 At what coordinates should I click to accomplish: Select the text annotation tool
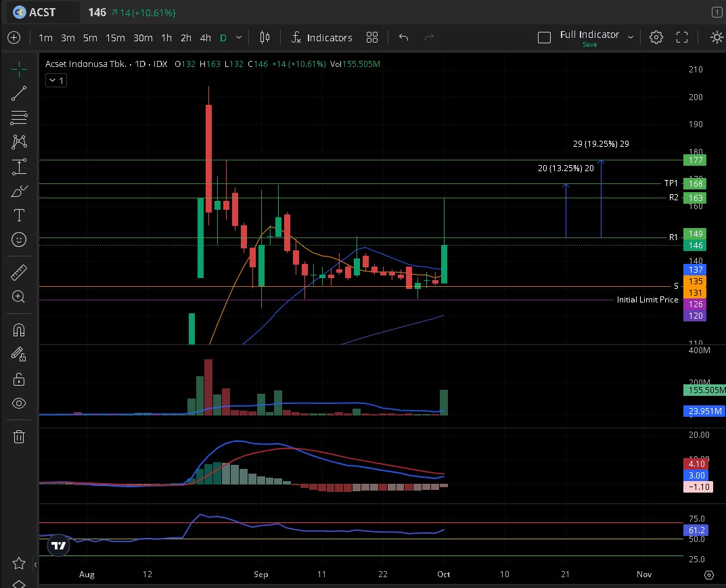point(19,215)
